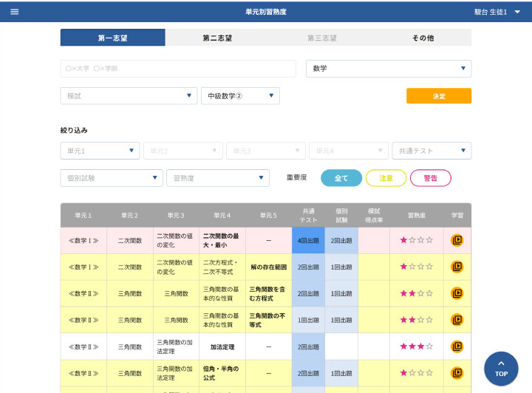Click the 習熟度 column header
This screenshot has width=532, height=393.
pos(416,215)
